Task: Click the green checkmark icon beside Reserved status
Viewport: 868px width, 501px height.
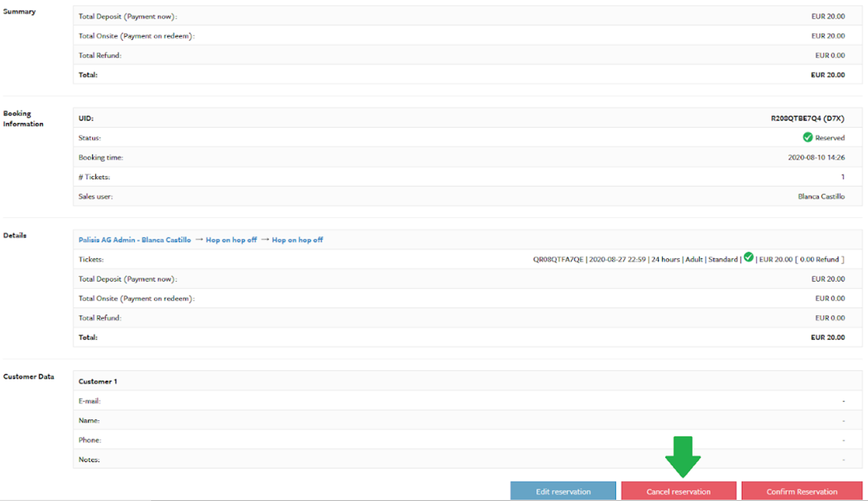Action: (807, 137)
